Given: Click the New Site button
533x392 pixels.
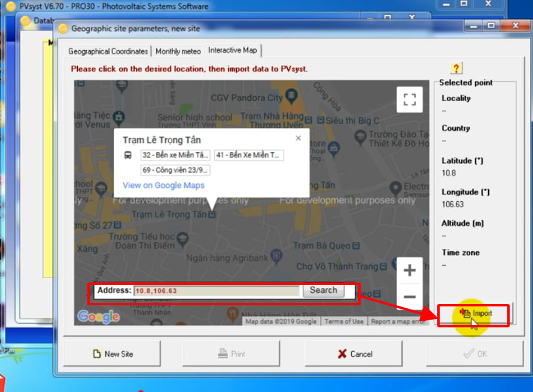Looking at the screenshot, I should coord(112,354).
